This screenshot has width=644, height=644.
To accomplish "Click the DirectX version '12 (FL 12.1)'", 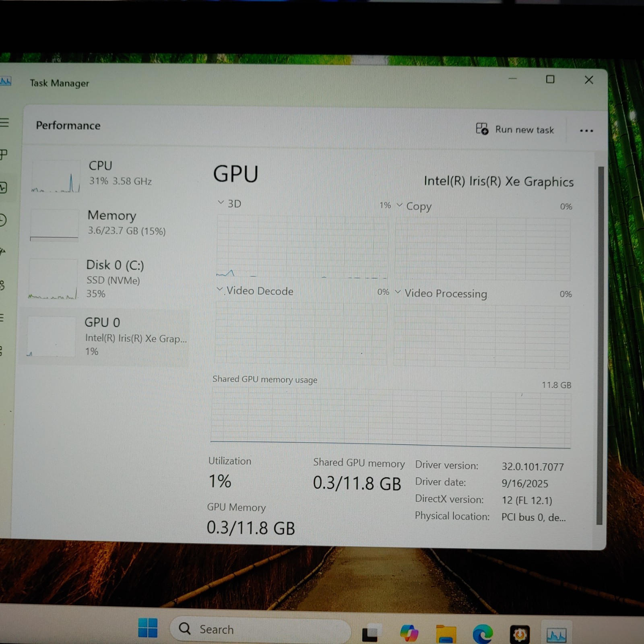I will pyautogui.click(x=527, y=500).
